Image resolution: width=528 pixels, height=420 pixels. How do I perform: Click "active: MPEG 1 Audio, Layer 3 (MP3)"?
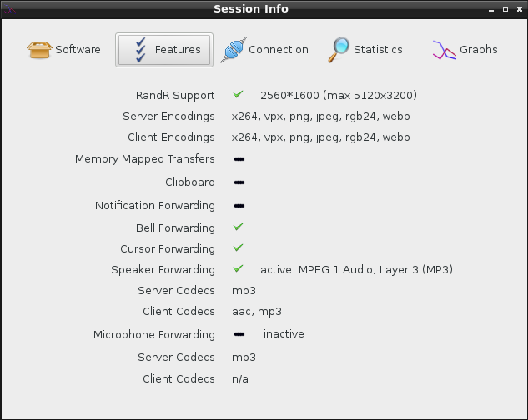tap(357, 269)
